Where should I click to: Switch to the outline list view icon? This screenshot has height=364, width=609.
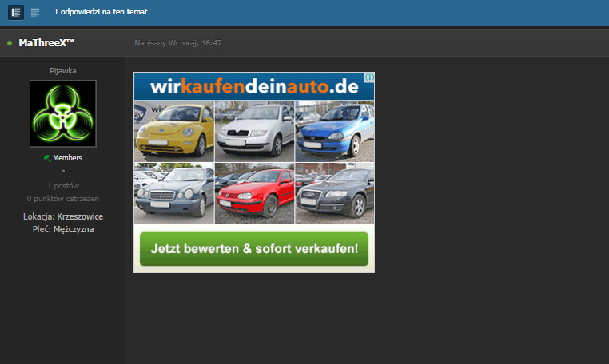point(35,13)
